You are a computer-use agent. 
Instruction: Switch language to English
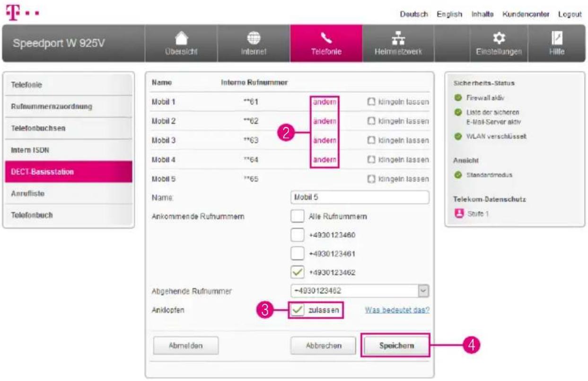click(x=449, y=14)
